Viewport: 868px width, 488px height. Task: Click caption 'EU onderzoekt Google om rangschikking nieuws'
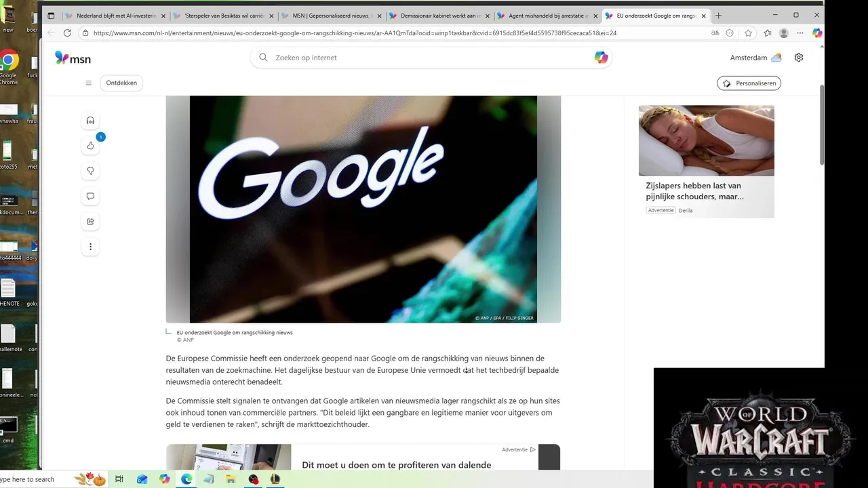235,333
